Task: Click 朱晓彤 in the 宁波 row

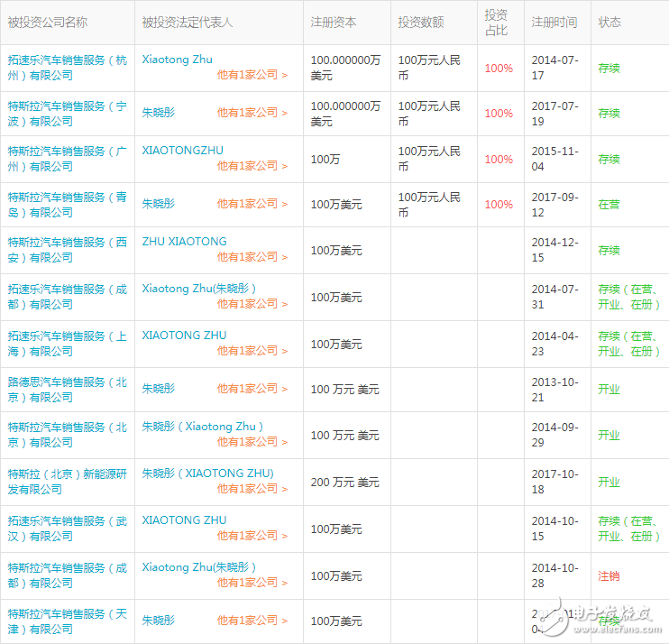Action: pyautogui.click(x=159, y=113)
